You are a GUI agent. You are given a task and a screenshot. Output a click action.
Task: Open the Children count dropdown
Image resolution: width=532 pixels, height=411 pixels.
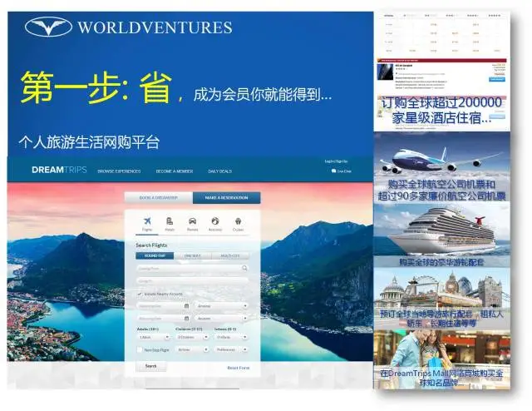click(192, 337)
